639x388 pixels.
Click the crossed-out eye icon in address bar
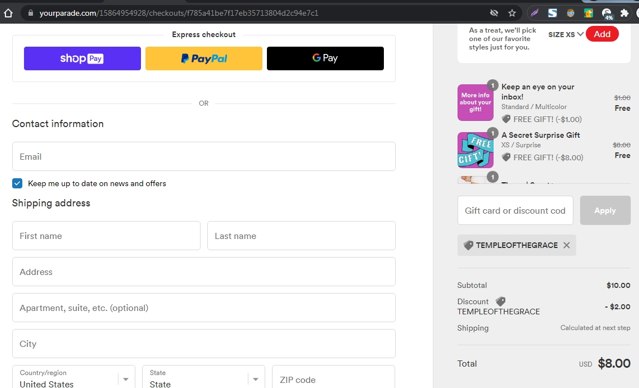click(494, 13)
